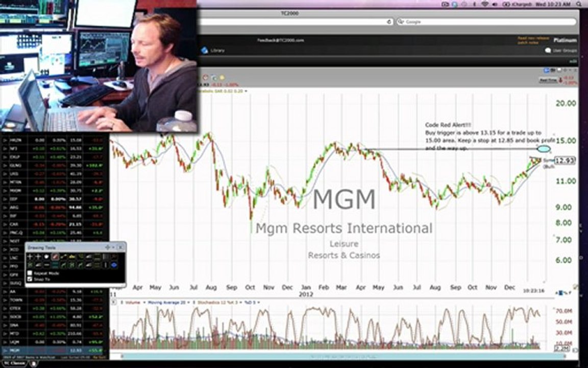Click the Platinum label in header
The image size is (588, 368).
point(566,40)
